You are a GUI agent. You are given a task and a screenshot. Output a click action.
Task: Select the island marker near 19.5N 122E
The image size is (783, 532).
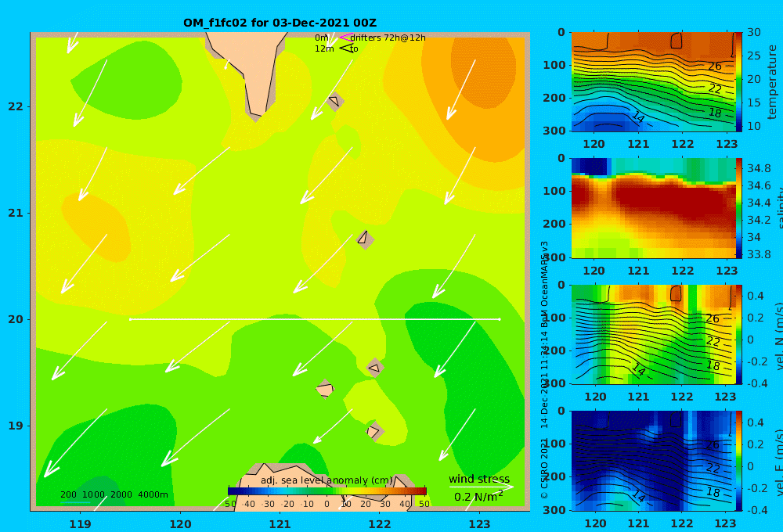(375, 368)
